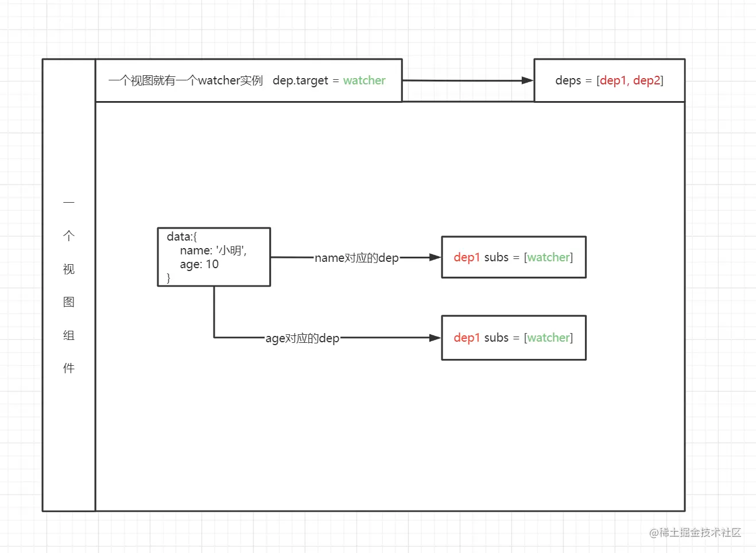Click the 'age对应的dep' arrow label
Viewport: 756px width, 553px height.
tap(303, 338)
